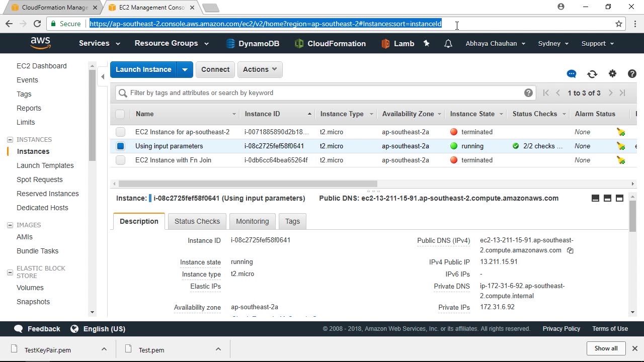
Task: Open the Services menu
Action: point(99,43)
